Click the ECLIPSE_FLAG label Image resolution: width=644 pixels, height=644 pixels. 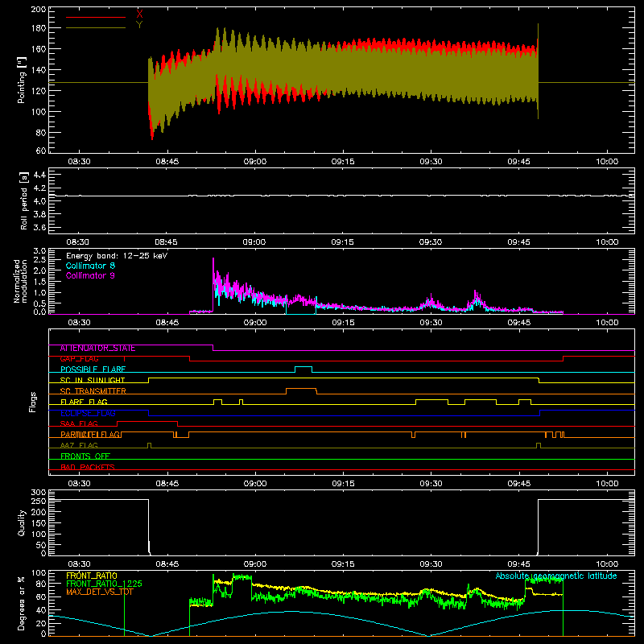[x=88, y=413]
